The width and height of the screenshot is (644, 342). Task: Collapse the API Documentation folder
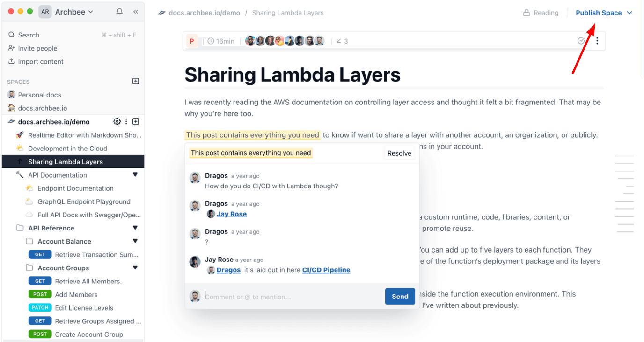point(135,175)
